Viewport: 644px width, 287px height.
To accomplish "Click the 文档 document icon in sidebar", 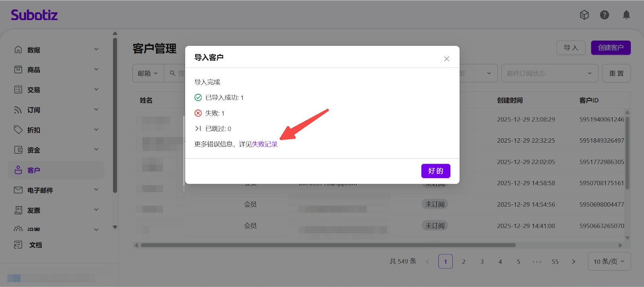I will click(18, 245).
